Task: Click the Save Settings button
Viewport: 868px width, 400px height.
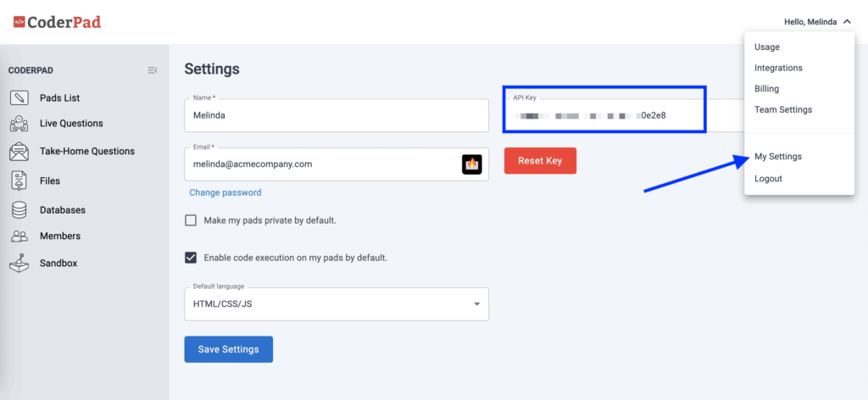Action: click(229, 349)
